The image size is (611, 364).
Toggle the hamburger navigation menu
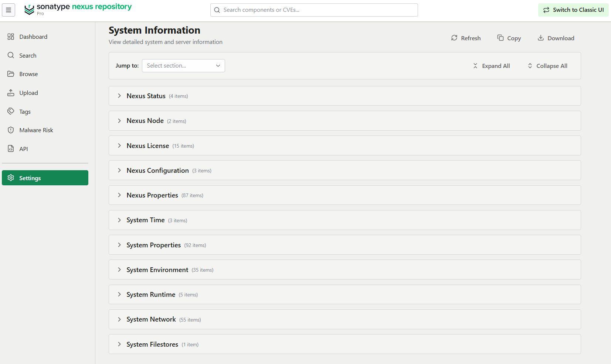pos(9,10)
